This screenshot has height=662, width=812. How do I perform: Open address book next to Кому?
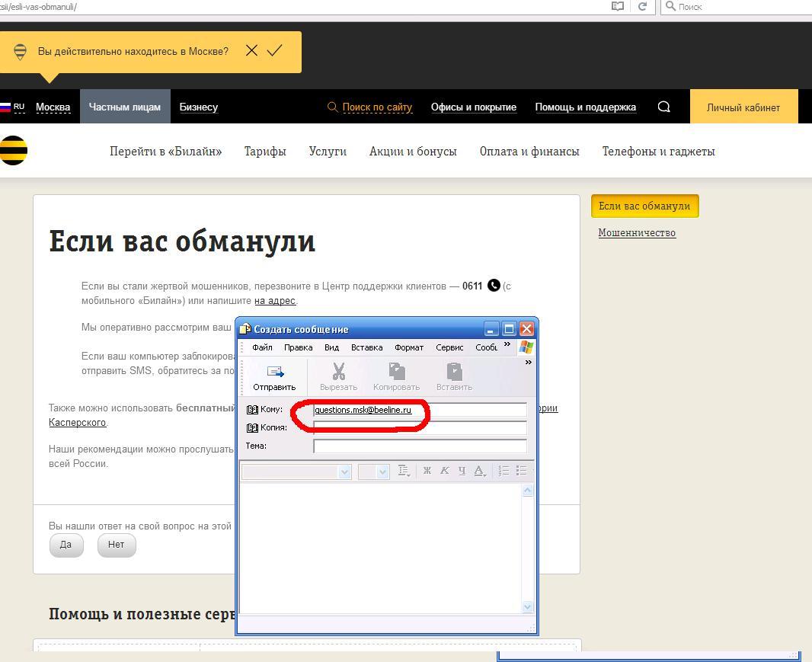tap(252, 410)
